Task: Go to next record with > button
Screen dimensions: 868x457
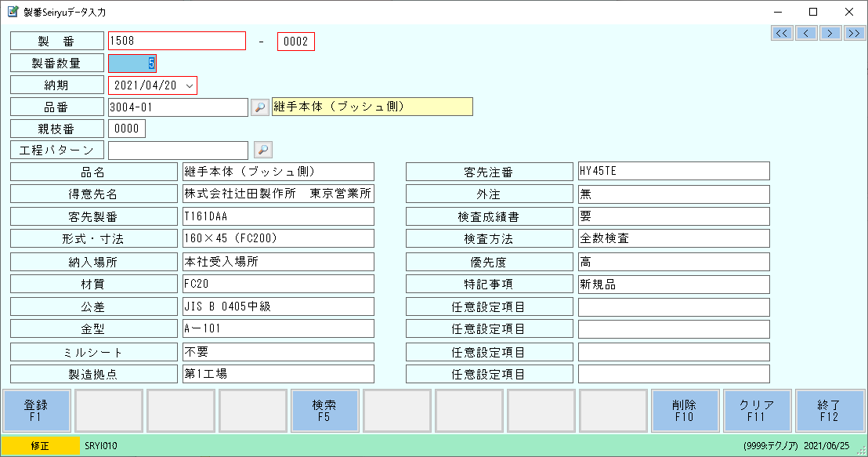Action: [830, 33]
